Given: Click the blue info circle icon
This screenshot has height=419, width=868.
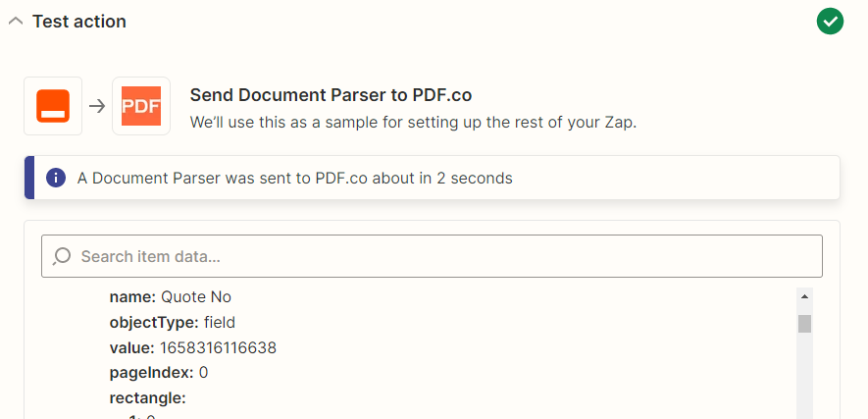Looking at the screenshot, I should coord(56,179).
